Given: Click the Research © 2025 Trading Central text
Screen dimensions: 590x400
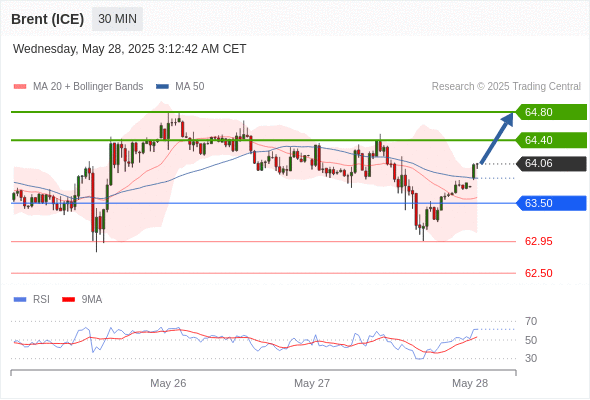Looking at the screenshot, I should [506, 87].
